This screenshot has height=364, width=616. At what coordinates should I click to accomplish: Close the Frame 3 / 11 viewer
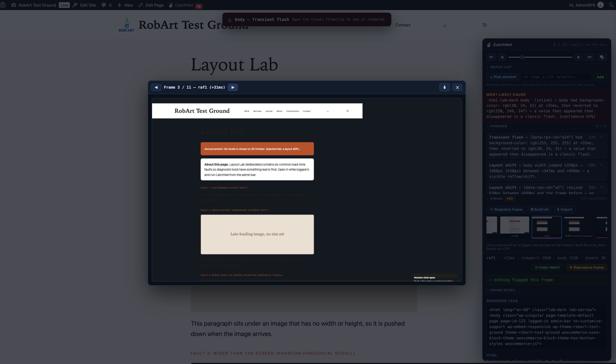point(457,87)
